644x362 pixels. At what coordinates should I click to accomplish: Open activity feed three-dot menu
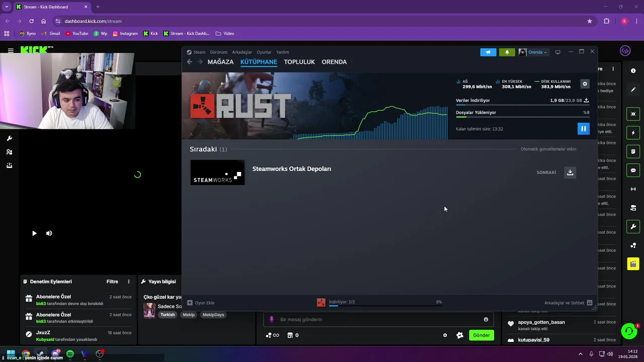point(613,69)
